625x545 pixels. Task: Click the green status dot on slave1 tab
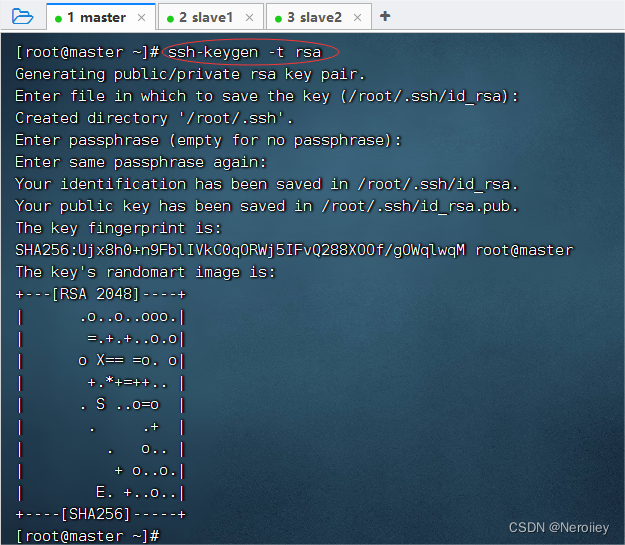(170, 19)
